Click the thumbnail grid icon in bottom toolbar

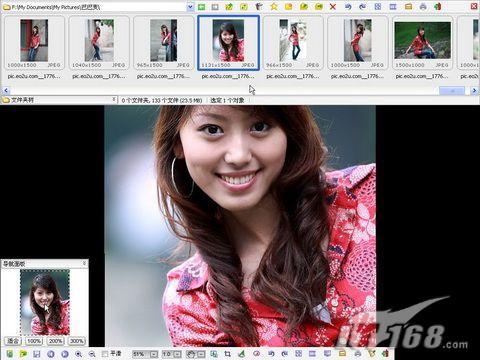(x=298, y=354)
